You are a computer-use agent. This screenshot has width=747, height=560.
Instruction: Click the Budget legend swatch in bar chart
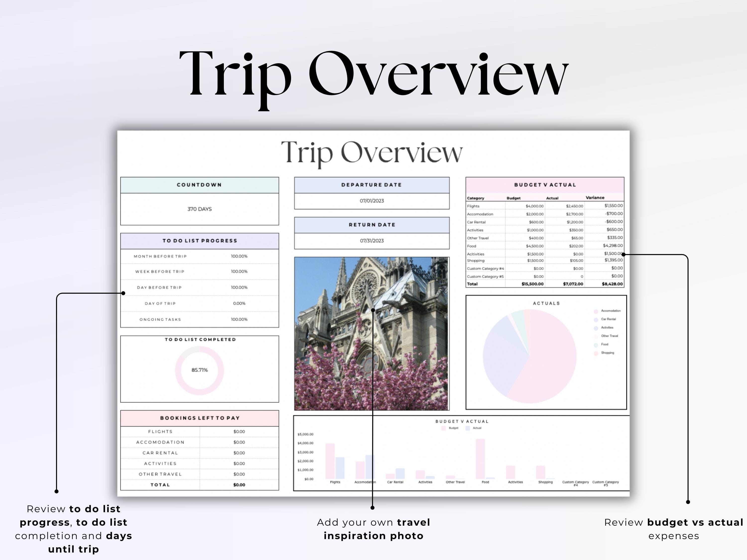coord(444,428)
